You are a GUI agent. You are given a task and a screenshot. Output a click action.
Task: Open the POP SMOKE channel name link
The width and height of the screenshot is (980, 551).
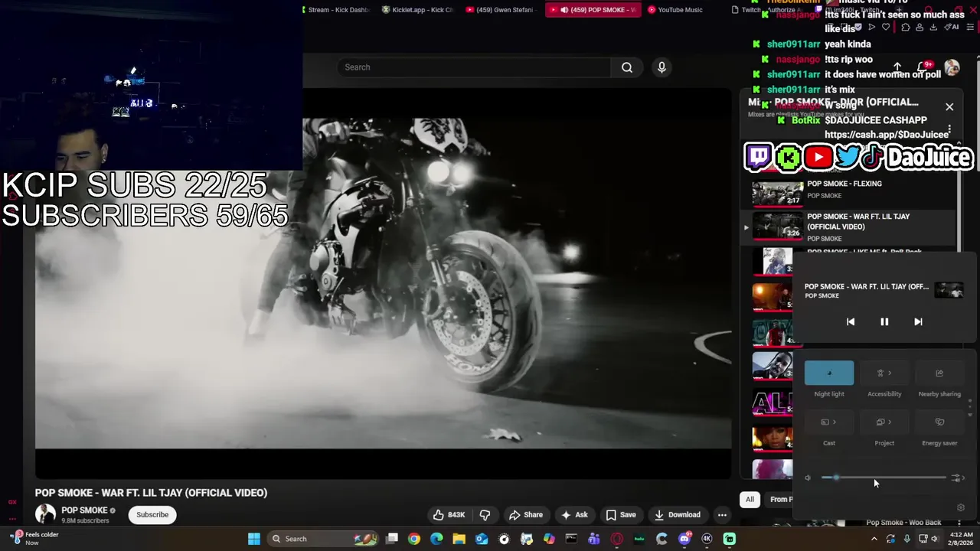pos(84,510)
